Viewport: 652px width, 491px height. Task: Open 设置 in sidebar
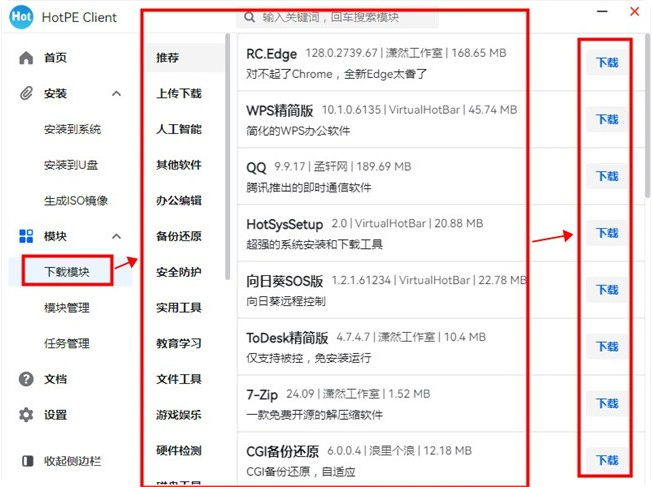coord(55,415)
